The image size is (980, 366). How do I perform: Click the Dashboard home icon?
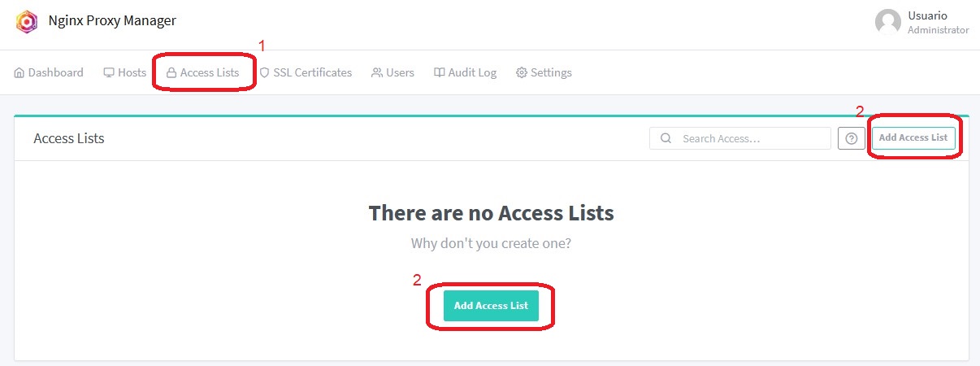(20, 73)
